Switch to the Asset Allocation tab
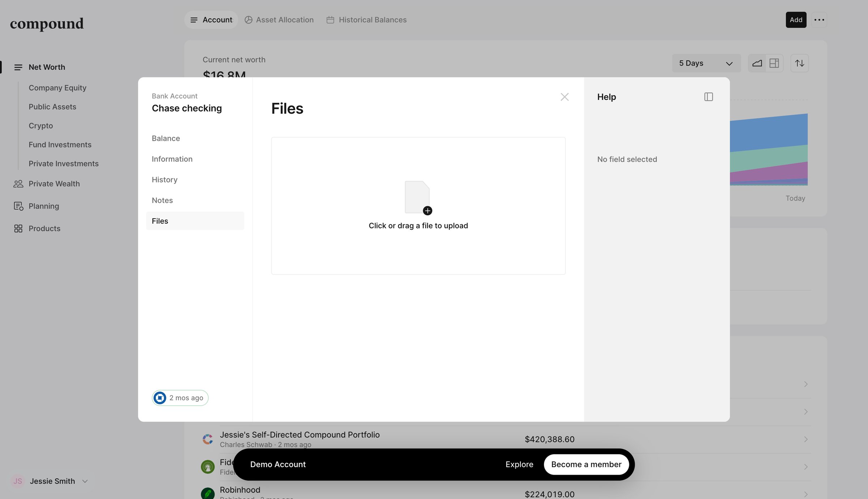Screen dimensions: 868x499 [279, 20]
